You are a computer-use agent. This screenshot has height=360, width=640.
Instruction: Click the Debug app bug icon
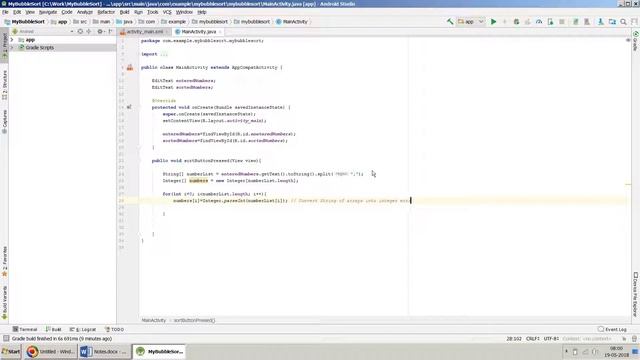[516, 22]
